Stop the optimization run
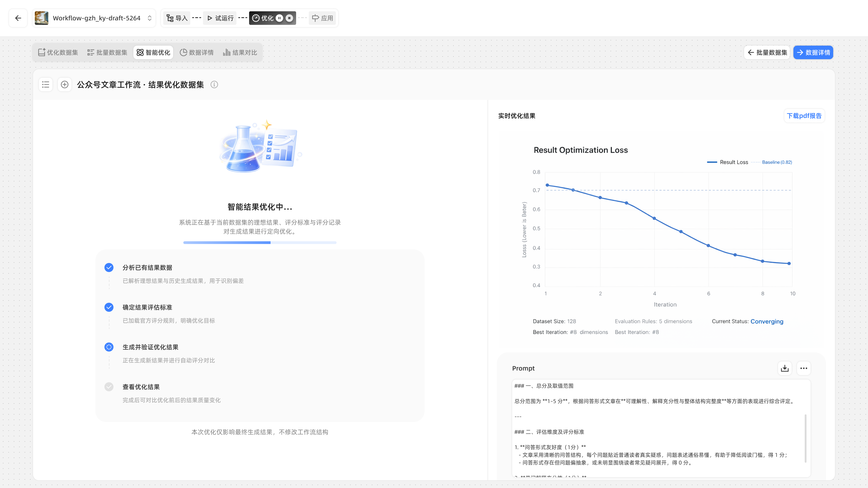Viewport: 868px width, 488px height. [289, 18]
